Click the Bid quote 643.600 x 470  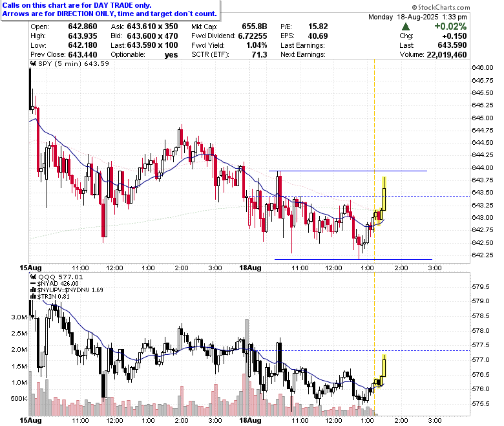point(152,36)
